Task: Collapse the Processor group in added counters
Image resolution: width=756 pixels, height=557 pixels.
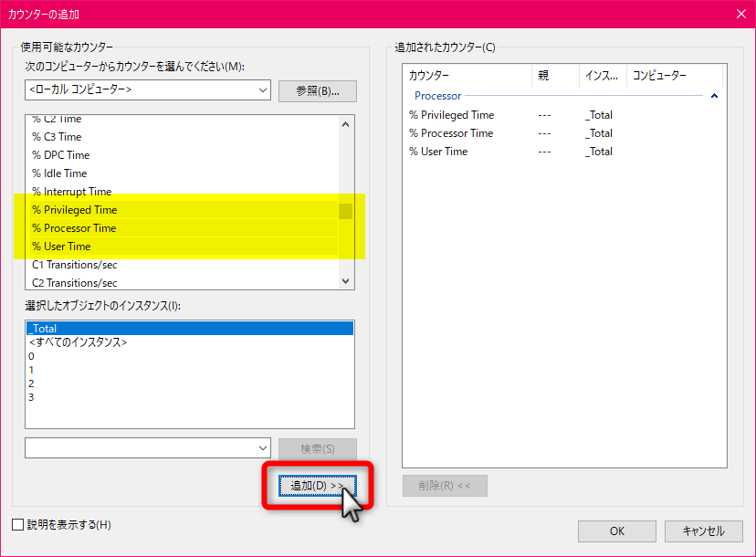Action: click(x=714, y=96)
